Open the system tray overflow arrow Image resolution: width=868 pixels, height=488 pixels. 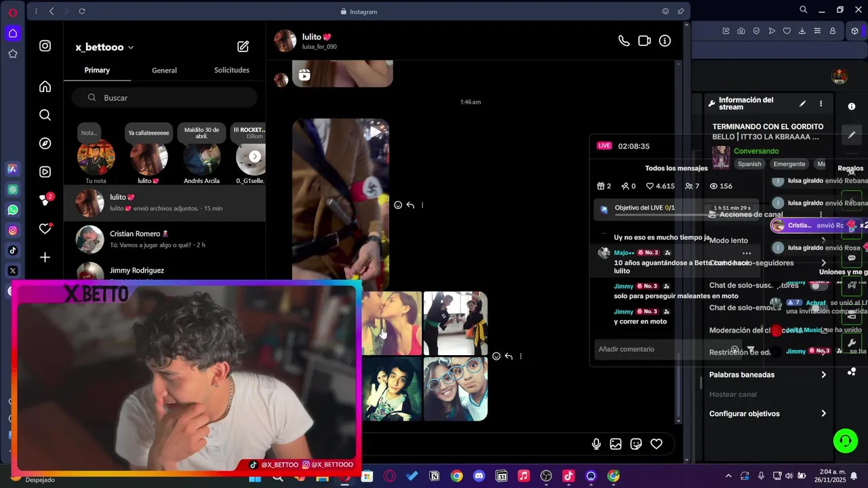coord(728,476)
